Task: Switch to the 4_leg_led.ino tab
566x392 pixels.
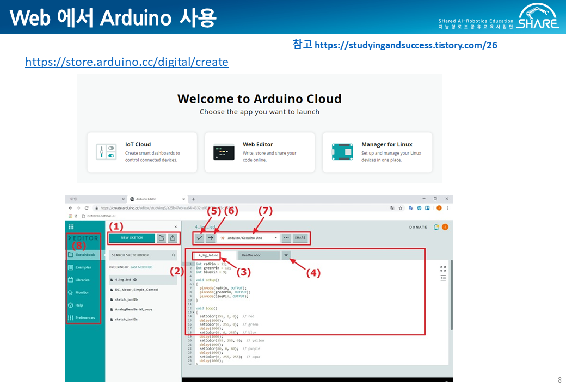Action: (x=208, y=255)
